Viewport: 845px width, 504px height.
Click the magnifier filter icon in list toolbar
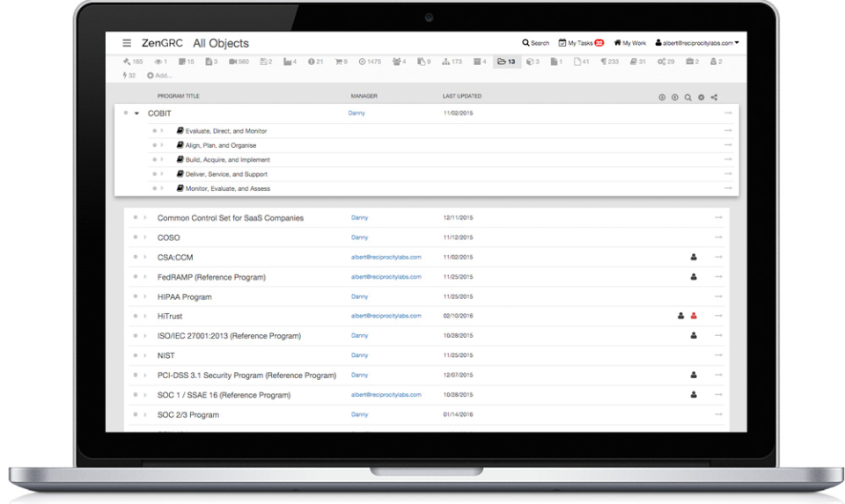(x=687, y=98)
